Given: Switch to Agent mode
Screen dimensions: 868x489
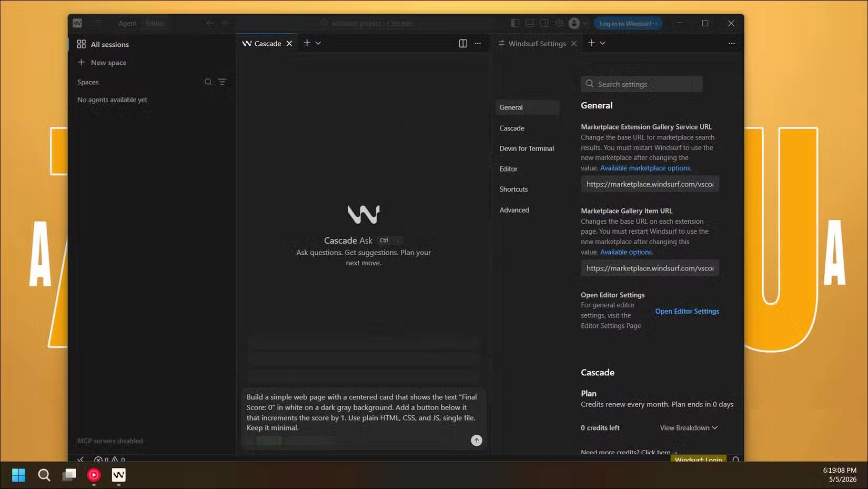Looking at the screenshot, I should coord(127,23).
